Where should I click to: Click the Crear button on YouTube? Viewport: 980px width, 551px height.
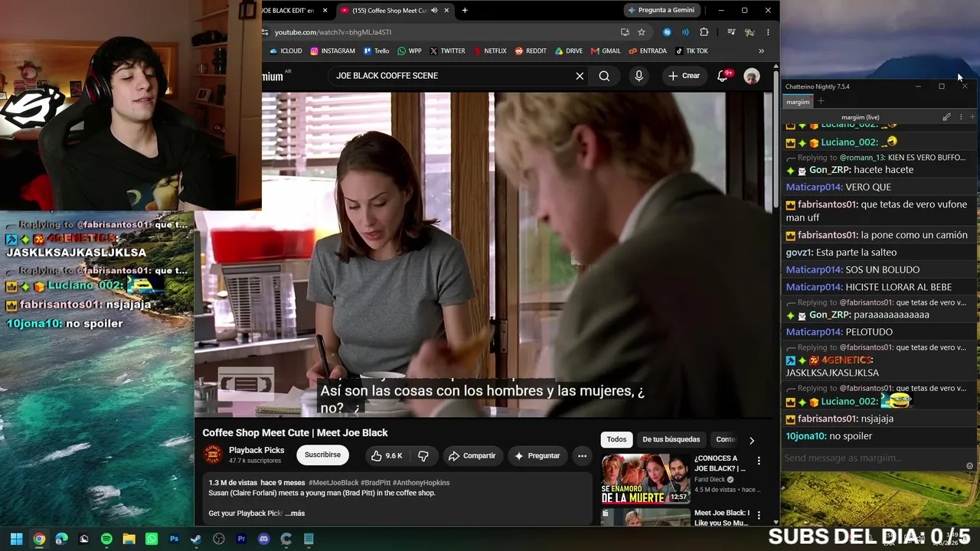pos(684,76)
